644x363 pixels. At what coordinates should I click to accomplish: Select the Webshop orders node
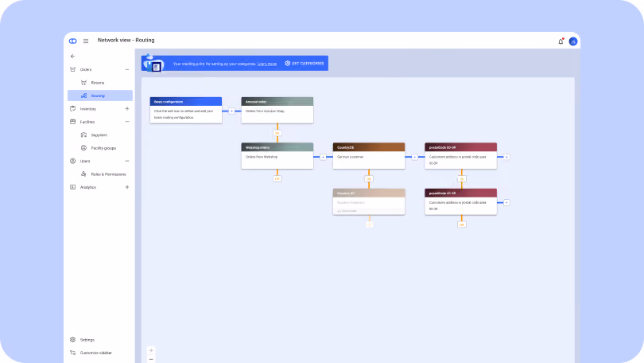(277, 156)
